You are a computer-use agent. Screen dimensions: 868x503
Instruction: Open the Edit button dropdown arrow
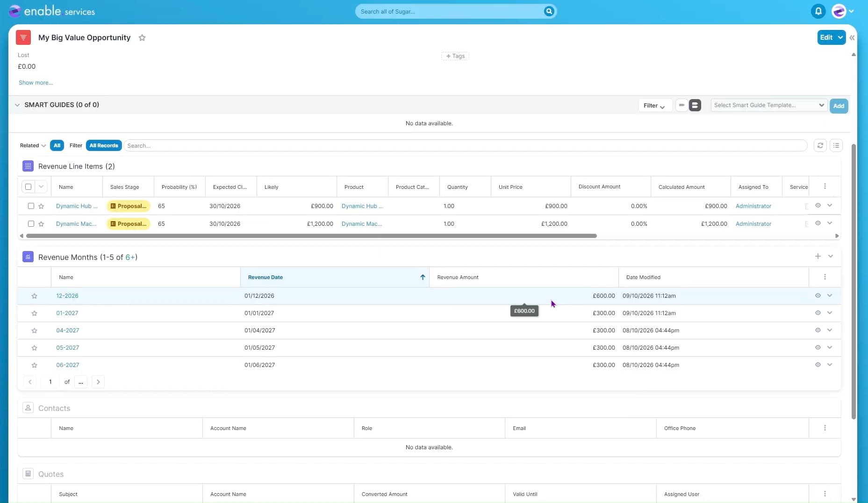click(840, 37)
